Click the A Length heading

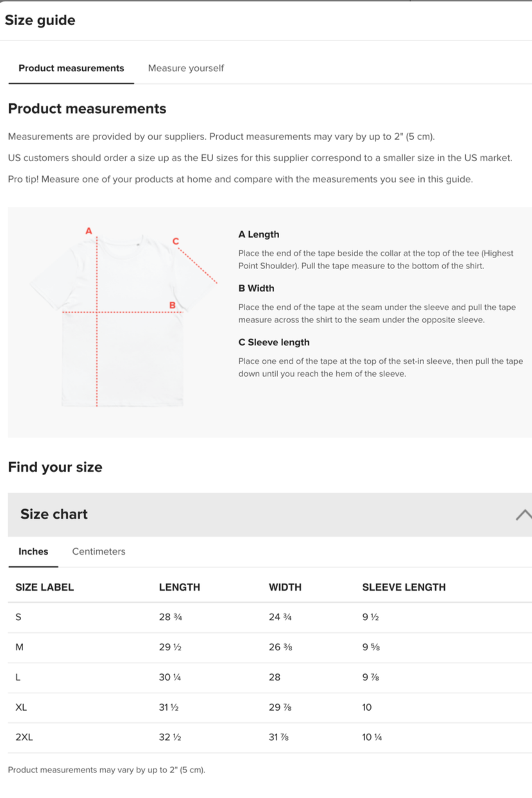(259, 234)
